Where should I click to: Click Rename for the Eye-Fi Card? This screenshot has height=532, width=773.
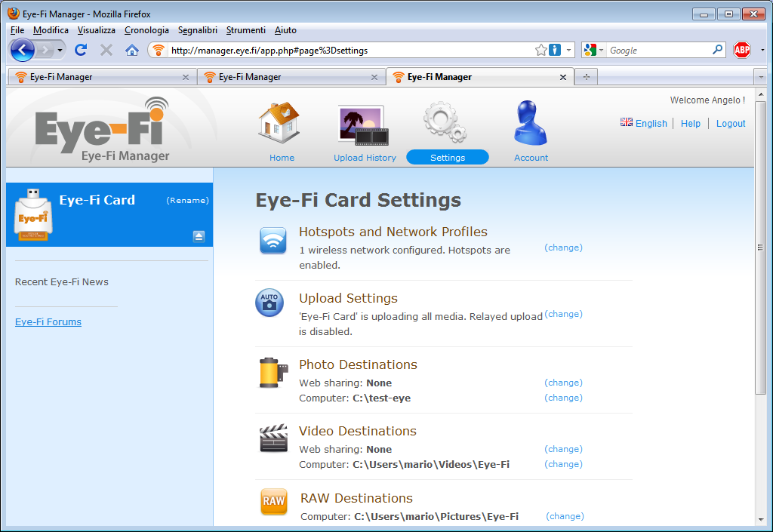[187, 200]
